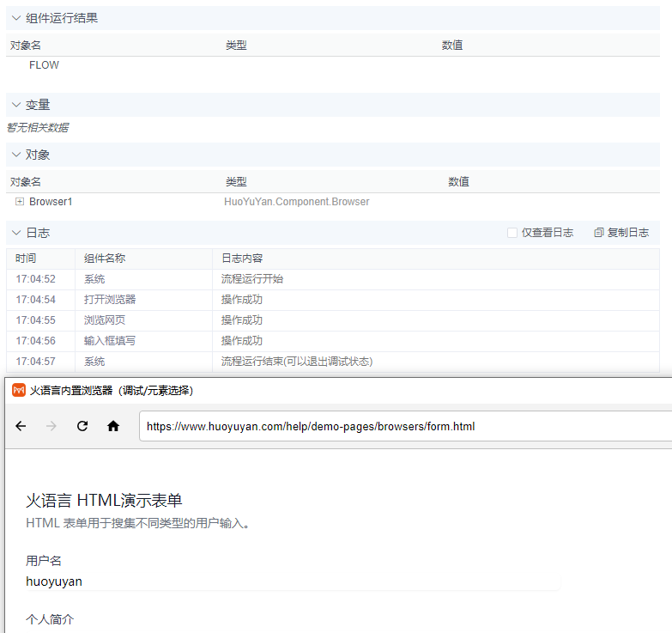Collapse the 对象 section
The image size is (672, 633).
15,155
